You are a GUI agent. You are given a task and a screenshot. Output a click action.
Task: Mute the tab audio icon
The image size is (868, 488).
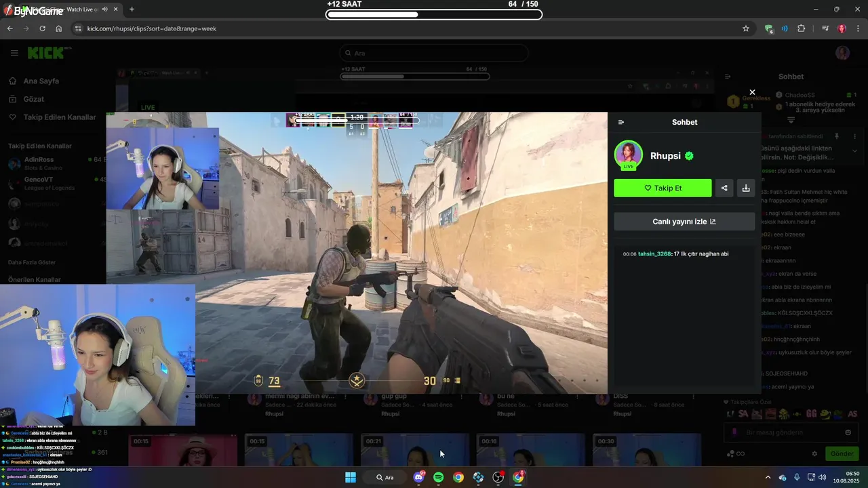pos(104,9)
